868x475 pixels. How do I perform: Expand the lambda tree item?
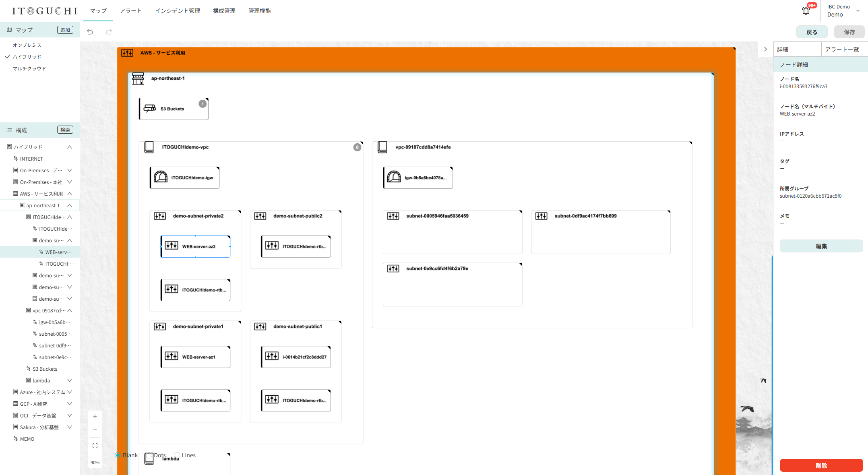[70, 380]
